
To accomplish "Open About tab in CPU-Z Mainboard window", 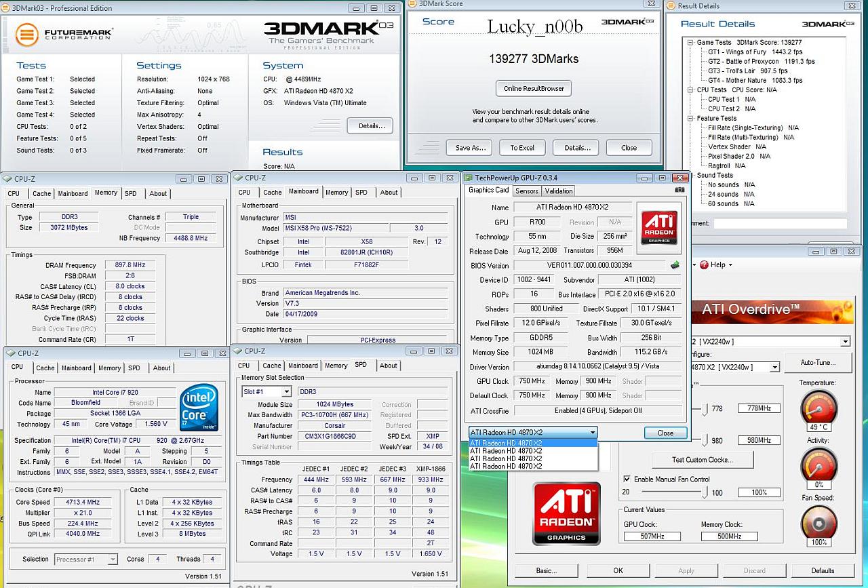I will pyautogui.click(x=389, y=193).
